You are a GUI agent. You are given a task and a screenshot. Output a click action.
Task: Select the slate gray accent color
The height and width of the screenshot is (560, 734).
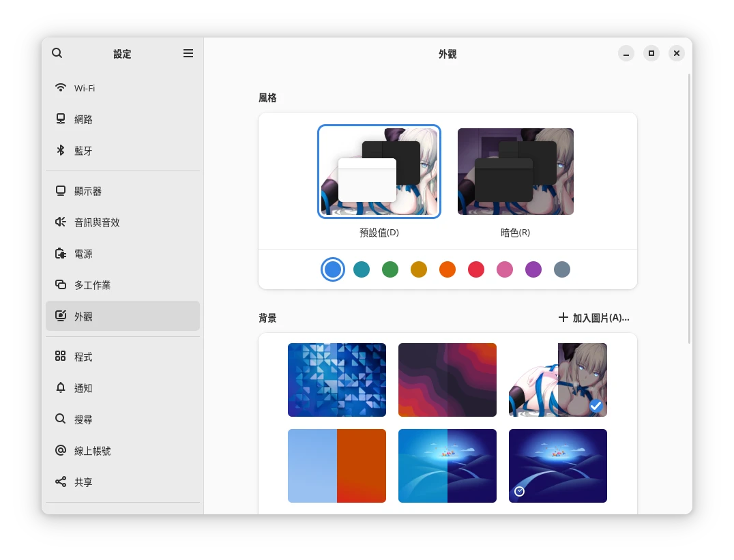pyautogui.click(x=561, y=269)
